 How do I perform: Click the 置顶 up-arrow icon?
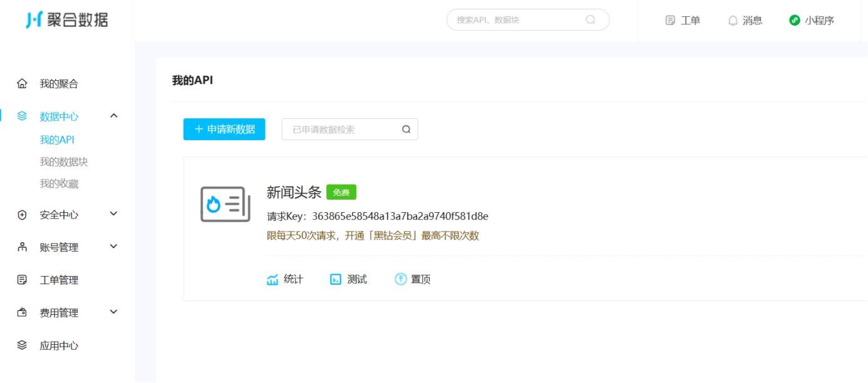[x=401, y=279]
